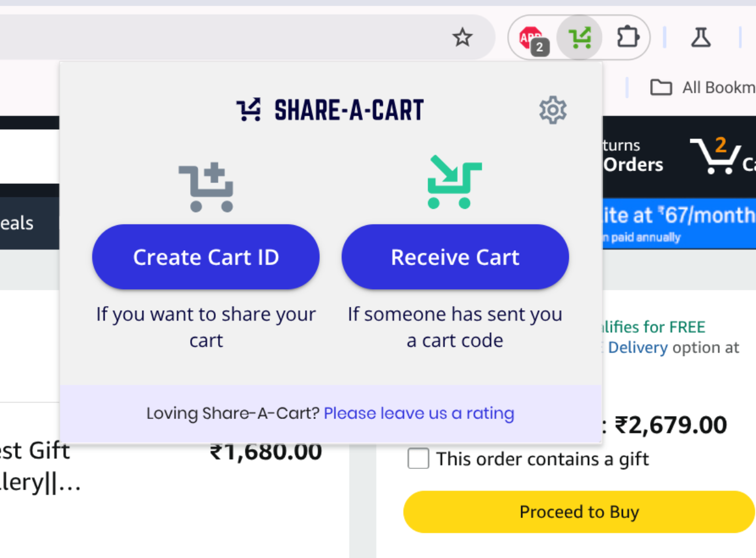Open Share-A-Cart settings via gear icon
This screenshot has height=558, width=756.
point(553,109)
